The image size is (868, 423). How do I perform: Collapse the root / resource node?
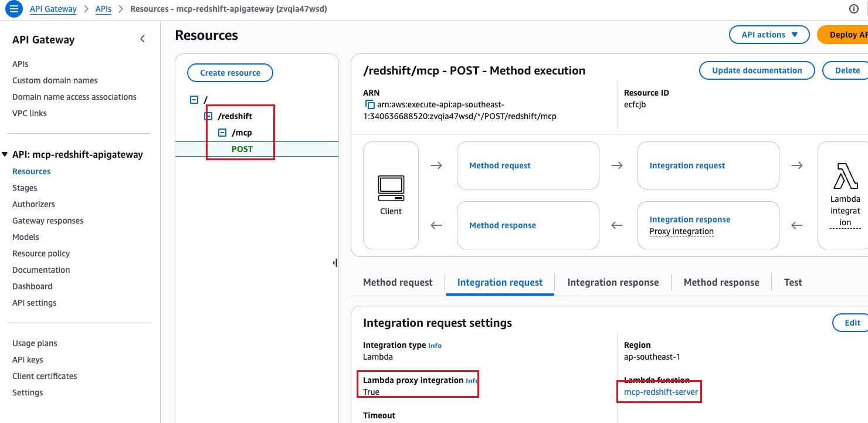click(194, 100)
